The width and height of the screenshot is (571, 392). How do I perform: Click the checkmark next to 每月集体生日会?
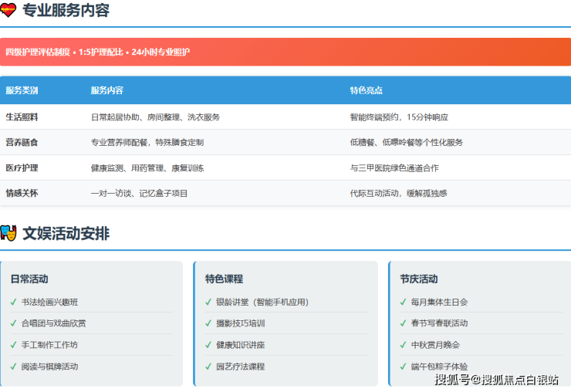[403, 302]
